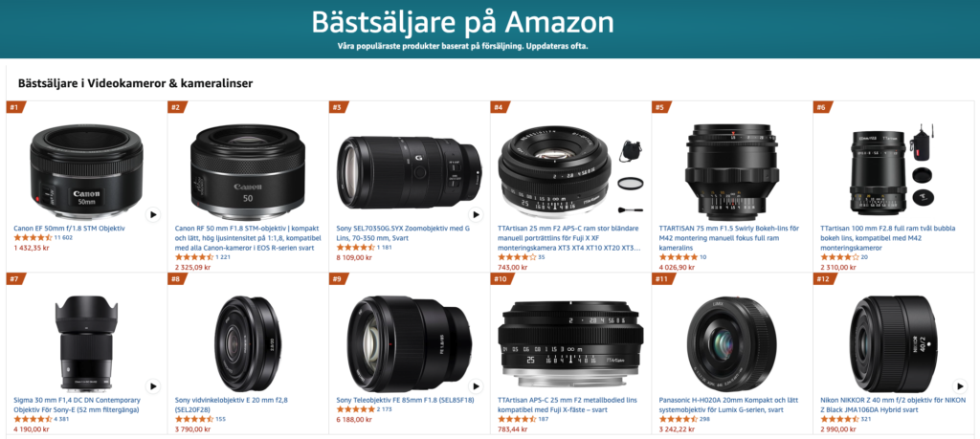The width and height of the screenshot is (980, 439).
Task: Play video for Canon EF 50mm lens
Action: click(x=153, y=215)
